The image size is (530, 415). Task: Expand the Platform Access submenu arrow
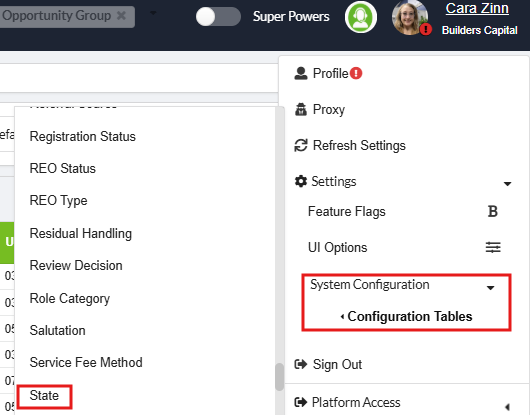(x=507, y=407)
